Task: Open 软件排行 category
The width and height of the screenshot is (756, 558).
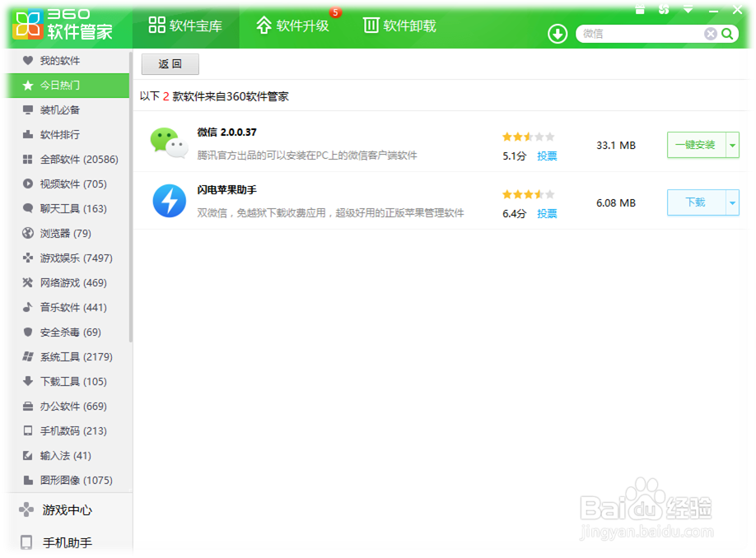Action: pos(67,134)
